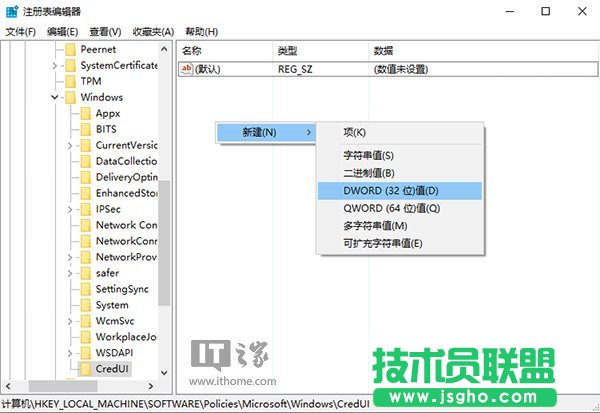
Task: Select the (默认) value name
Action: (207, 69)
